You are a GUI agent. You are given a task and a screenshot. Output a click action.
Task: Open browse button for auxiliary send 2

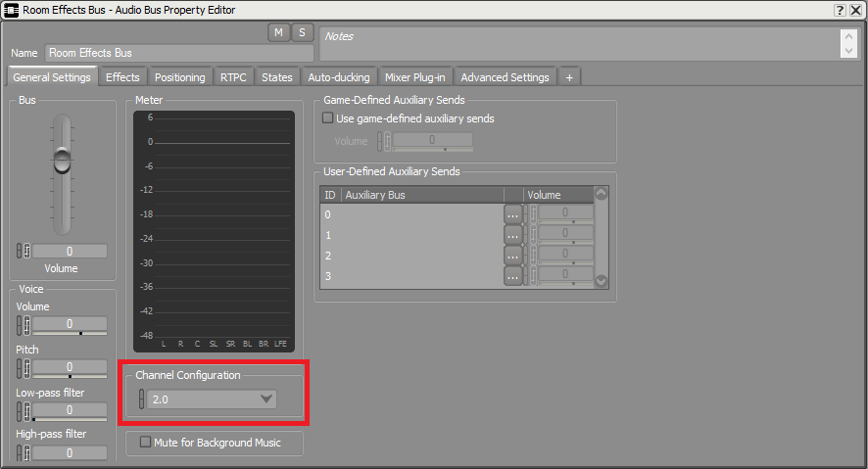[513, 256]
